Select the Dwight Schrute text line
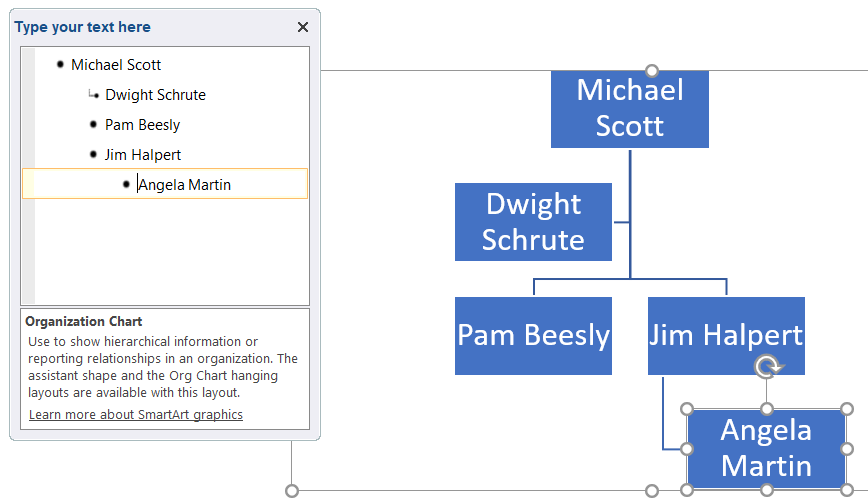This screenshot has height=504, width=868. pos(155,95)
